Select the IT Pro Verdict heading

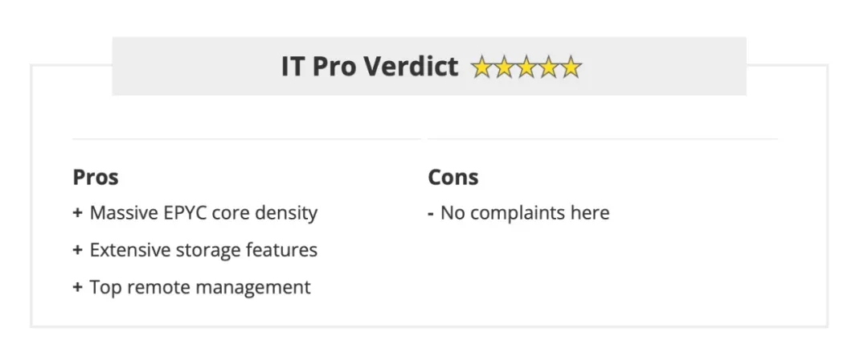(370, 67)
